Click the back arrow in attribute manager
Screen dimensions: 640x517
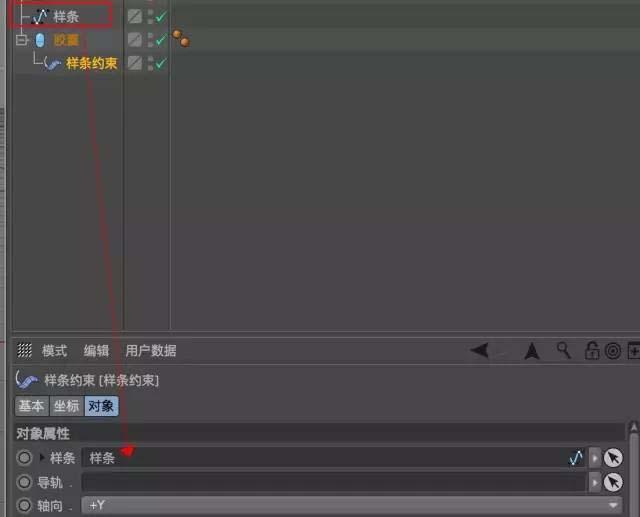(480, 350)
